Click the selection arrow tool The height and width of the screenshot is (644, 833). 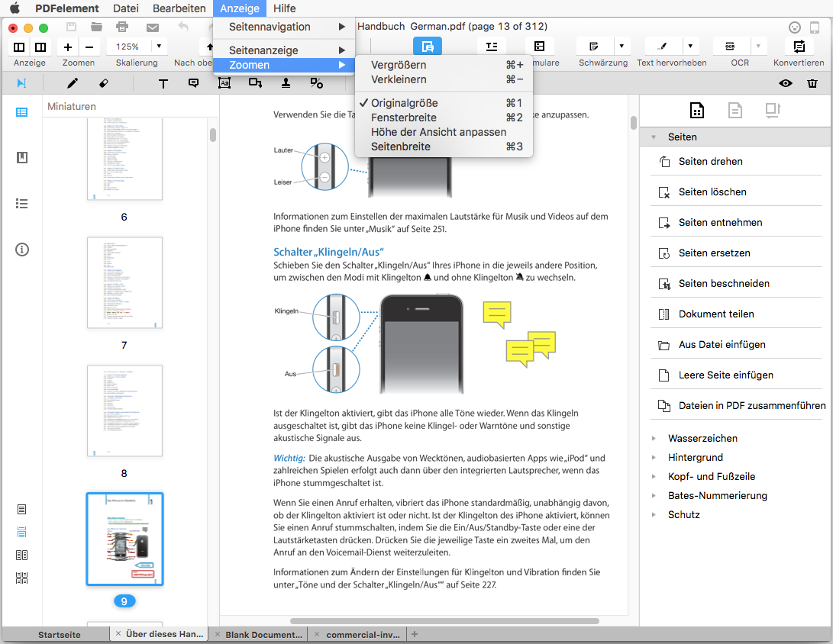pyautogui.click(x=22, y=83)
